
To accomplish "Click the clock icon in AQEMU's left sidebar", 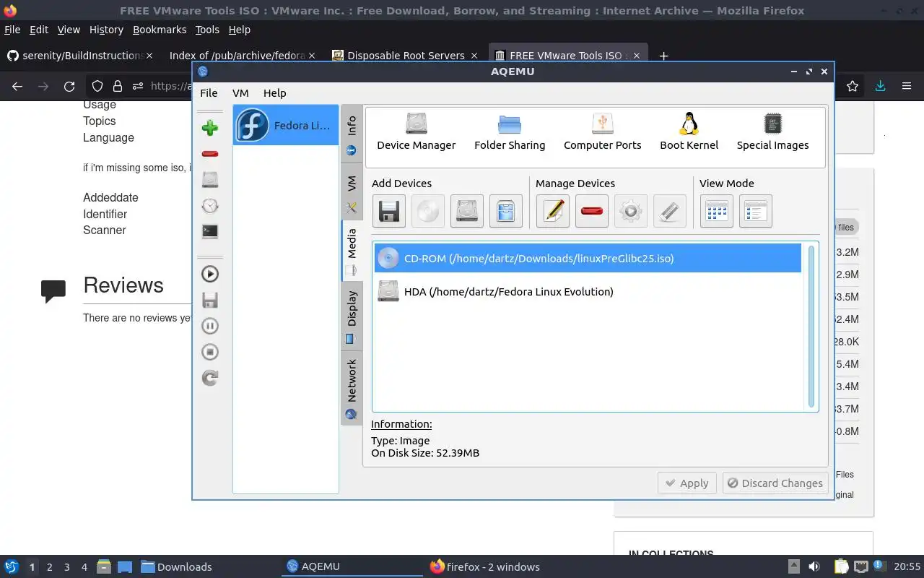I will [x=210, y=206].
